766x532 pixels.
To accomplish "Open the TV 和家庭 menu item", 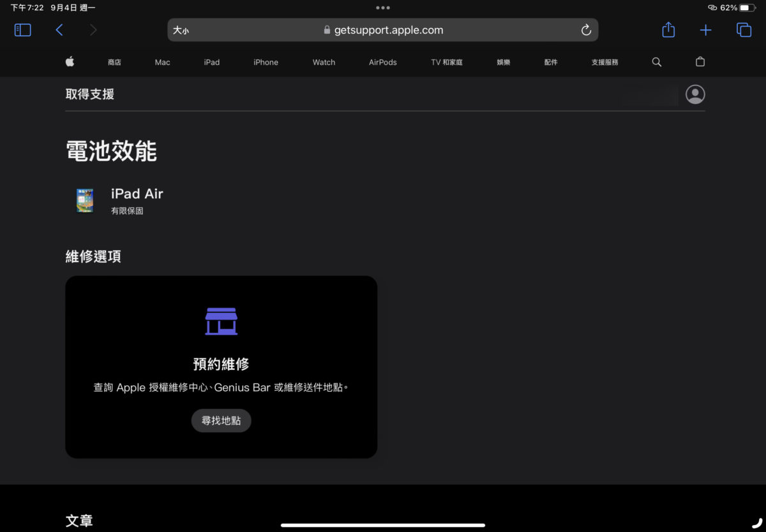I will pyautogui.click(x=447, y=63).
